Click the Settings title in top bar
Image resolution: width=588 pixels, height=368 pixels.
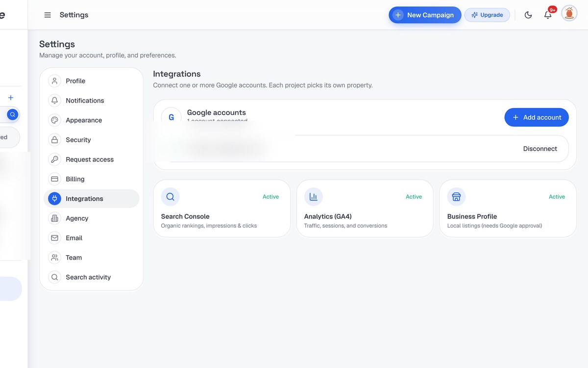click(x=74, y=15)
